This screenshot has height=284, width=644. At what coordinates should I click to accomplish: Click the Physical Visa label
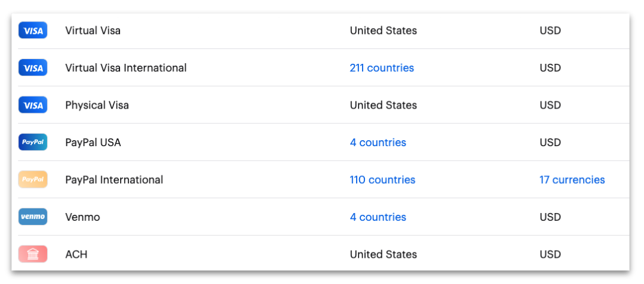point(97,105)
